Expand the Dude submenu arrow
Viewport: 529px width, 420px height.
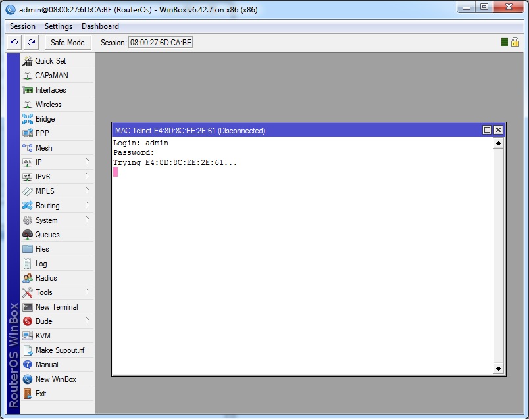pos(87,321)
